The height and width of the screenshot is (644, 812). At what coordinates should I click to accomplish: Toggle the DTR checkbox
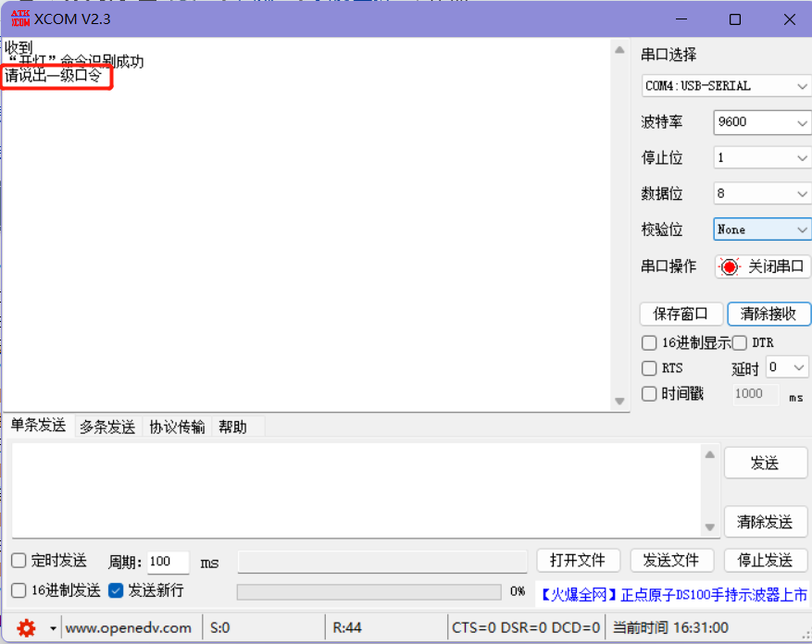[740, 342]
